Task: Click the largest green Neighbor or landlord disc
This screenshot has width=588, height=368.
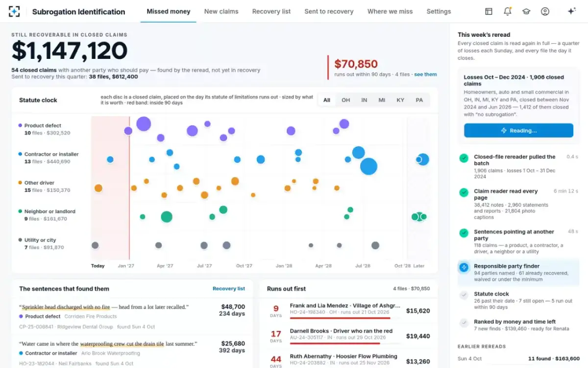Action: click(x=167, y=216)
